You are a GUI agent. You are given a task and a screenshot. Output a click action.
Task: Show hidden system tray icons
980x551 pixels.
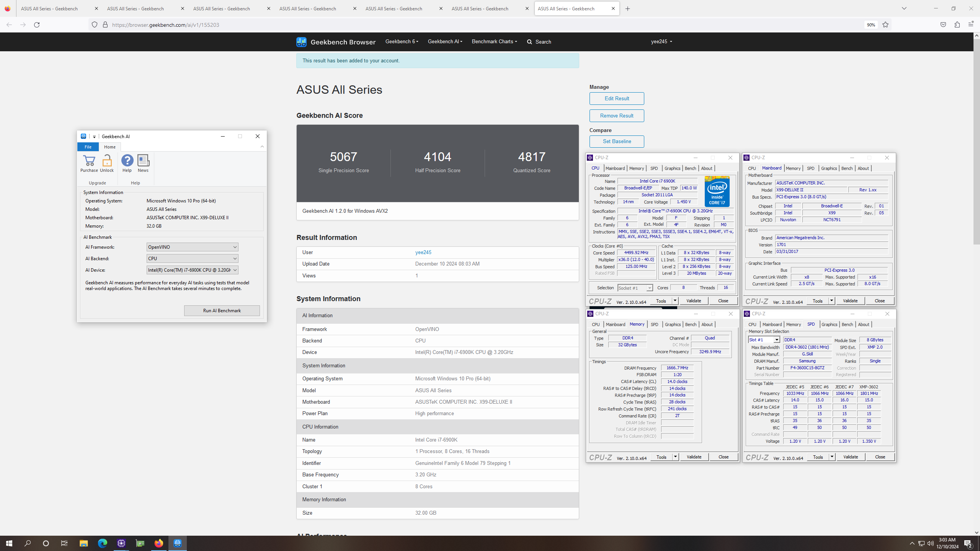(x=912, y=543)
